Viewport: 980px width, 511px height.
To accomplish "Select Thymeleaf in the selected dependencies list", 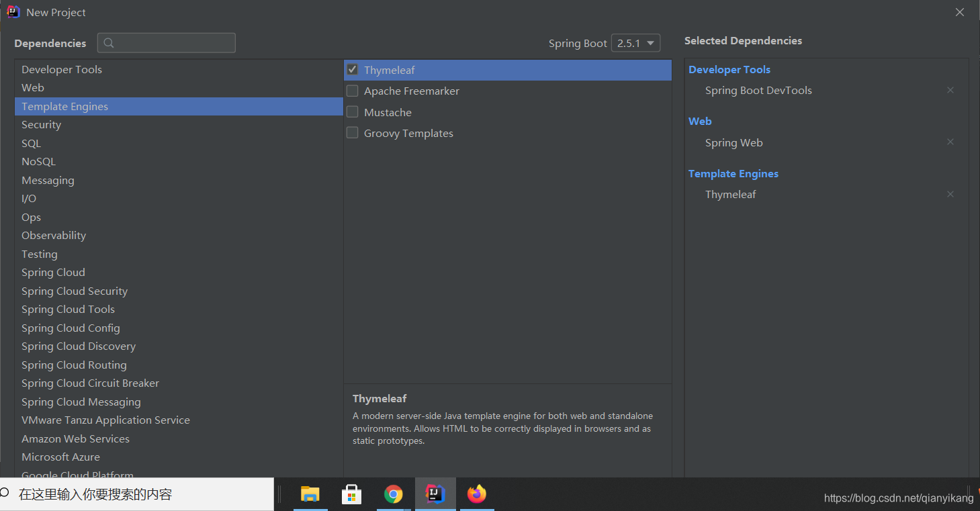I will click(x=730, y=194).
